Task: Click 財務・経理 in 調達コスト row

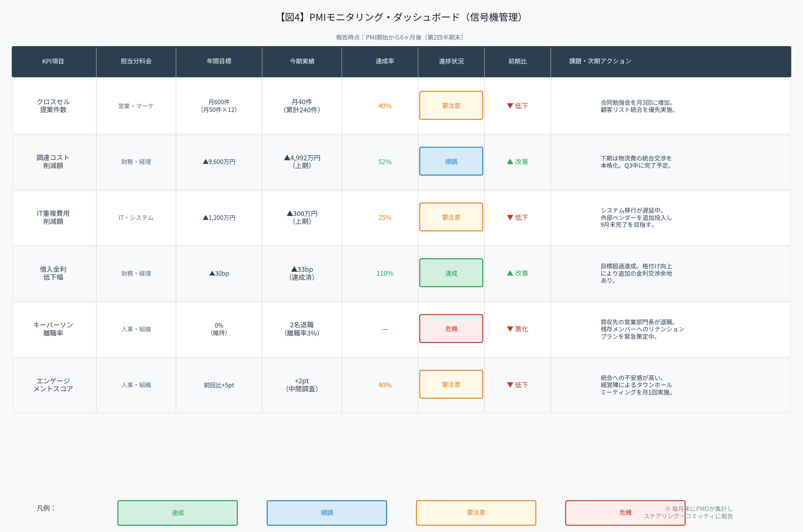Action: 136,162
